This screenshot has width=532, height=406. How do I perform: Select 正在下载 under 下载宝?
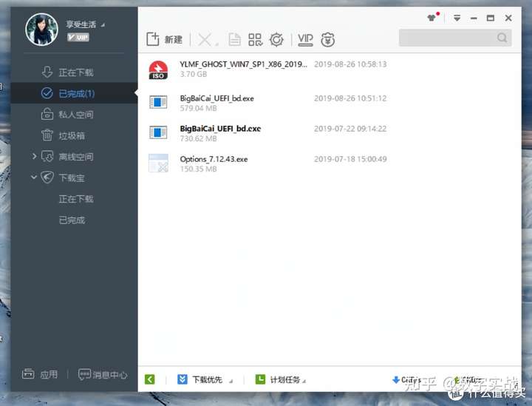(75, 199)
